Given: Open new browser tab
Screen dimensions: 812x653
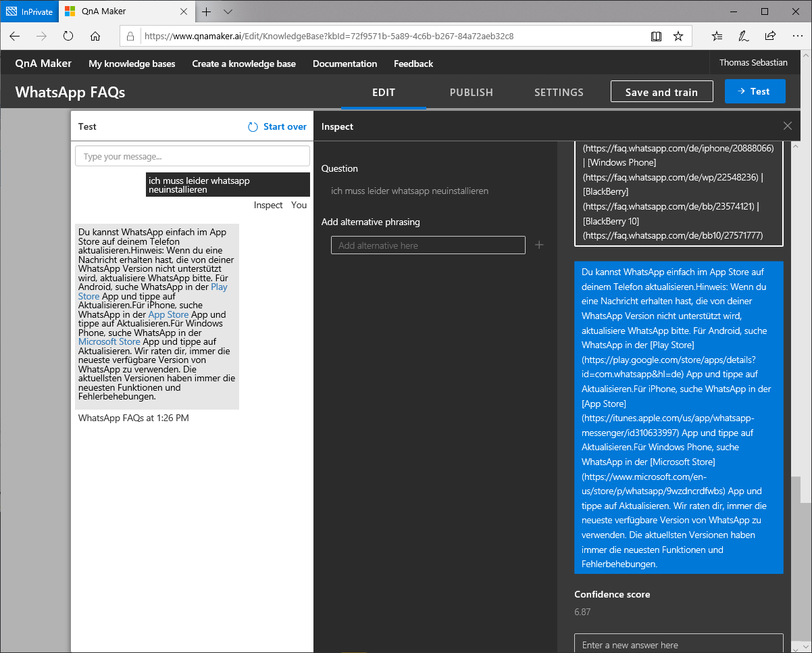Looking at the screenshot, I should point(207,11).
